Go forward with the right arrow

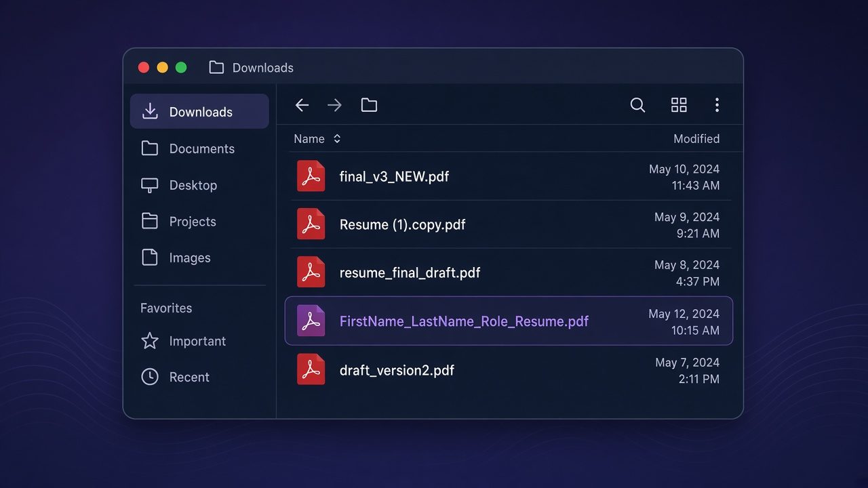(x=335, y=105)
